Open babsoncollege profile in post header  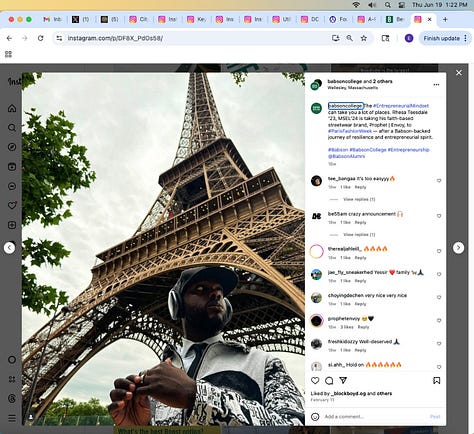coord(344,81)
